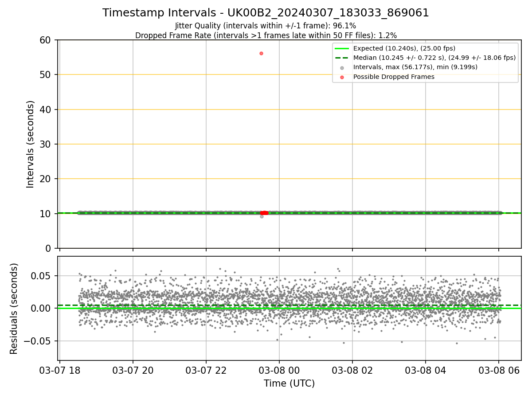Screen dimensions: 532x399
Task: Click the x-axis tick label '03-08 02'
Action: click(x=352, y=370)
